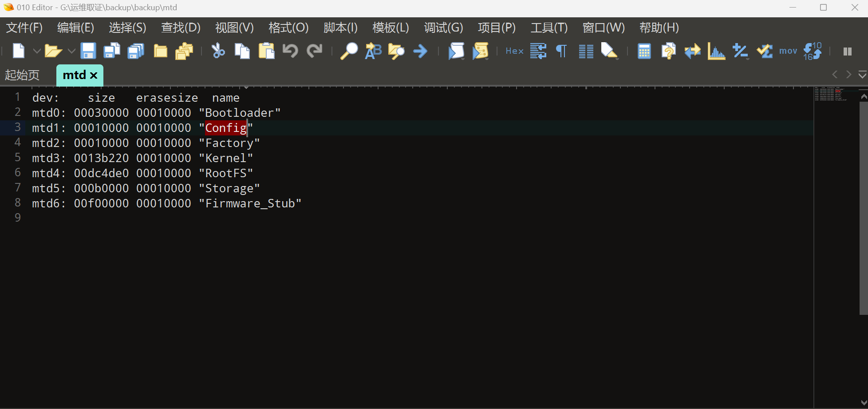Open the mov disassembler tool
Screen dimensions: 868x409
coord(788,51)
